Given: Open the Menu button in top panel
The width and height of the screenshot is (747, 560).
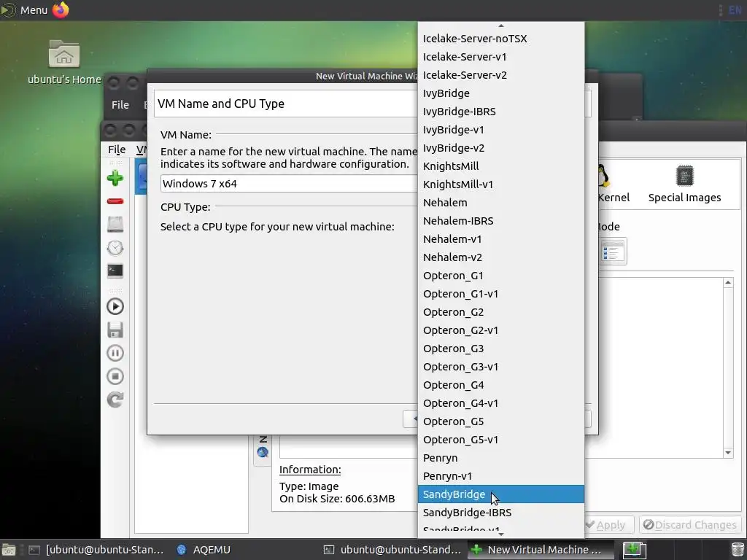Looking at the screenshot, I should (25, 10).
